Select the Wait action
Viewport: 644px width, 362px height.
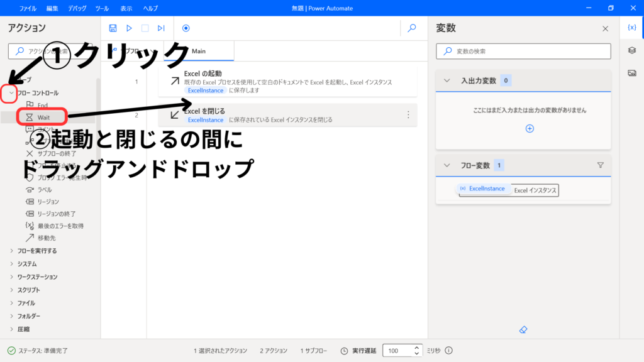[x=42, y=118]
